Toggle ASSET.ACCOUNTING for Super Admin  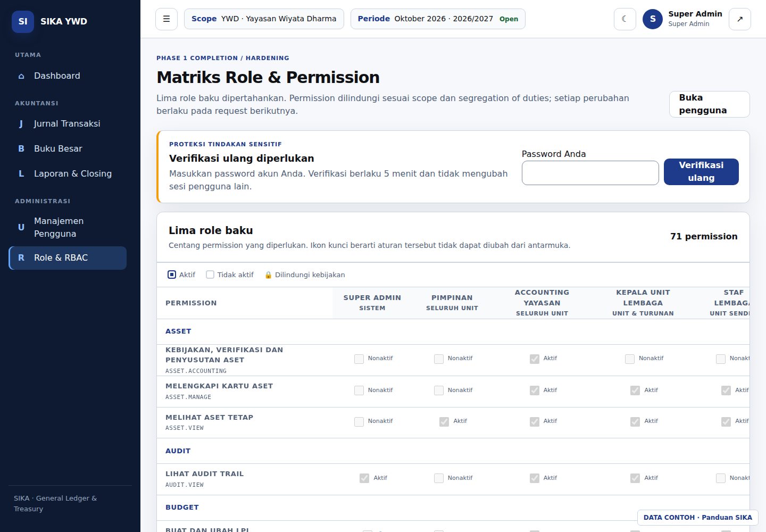click(x=359, y=359)
